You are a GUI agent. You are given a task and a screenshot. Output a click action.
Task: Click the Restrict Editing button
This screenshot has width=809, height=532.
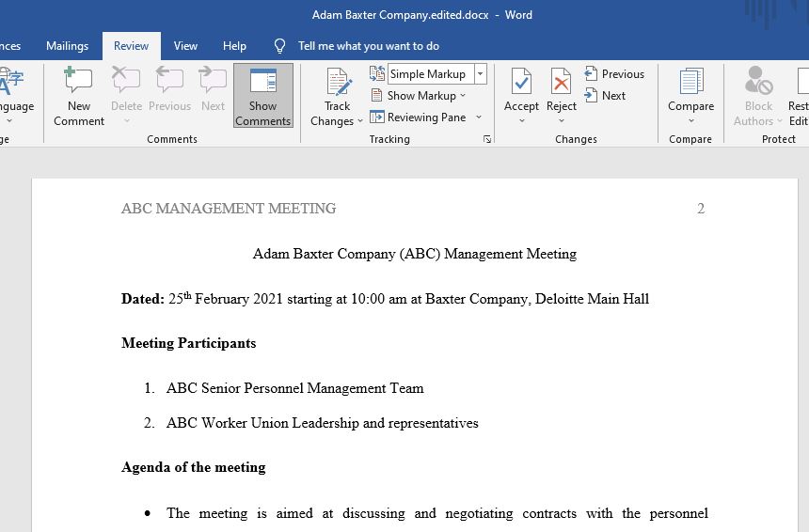coord(799,96)
